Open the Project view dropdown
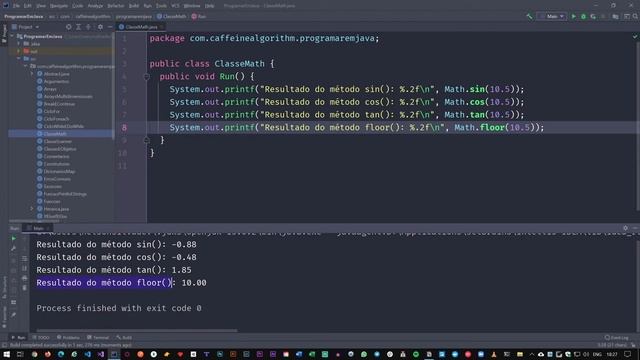Screen dimensions: 640x360 [x=26, y=27]
